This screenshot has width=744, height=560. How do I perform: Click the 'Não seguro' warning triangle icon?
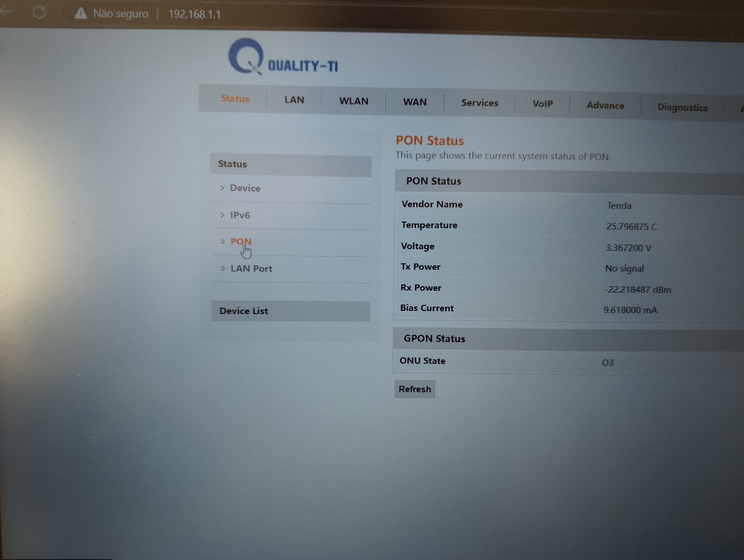81,13
